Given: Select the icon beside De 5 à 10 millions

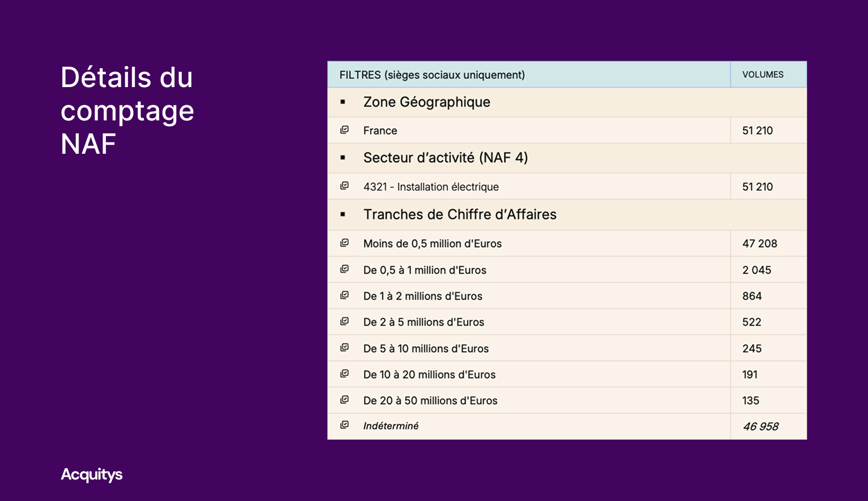Looking at the screenshot, I should (x=344, y=348).
